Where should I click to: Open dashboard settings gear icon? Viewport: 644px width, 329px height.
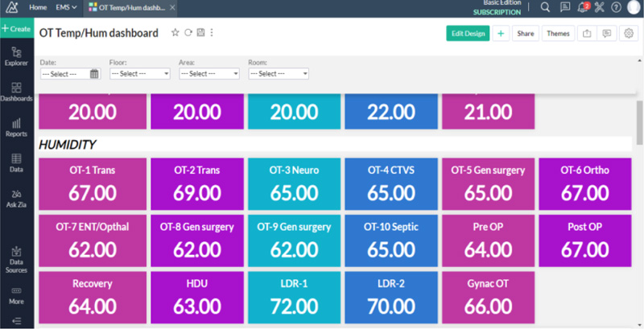click(628, 33)
